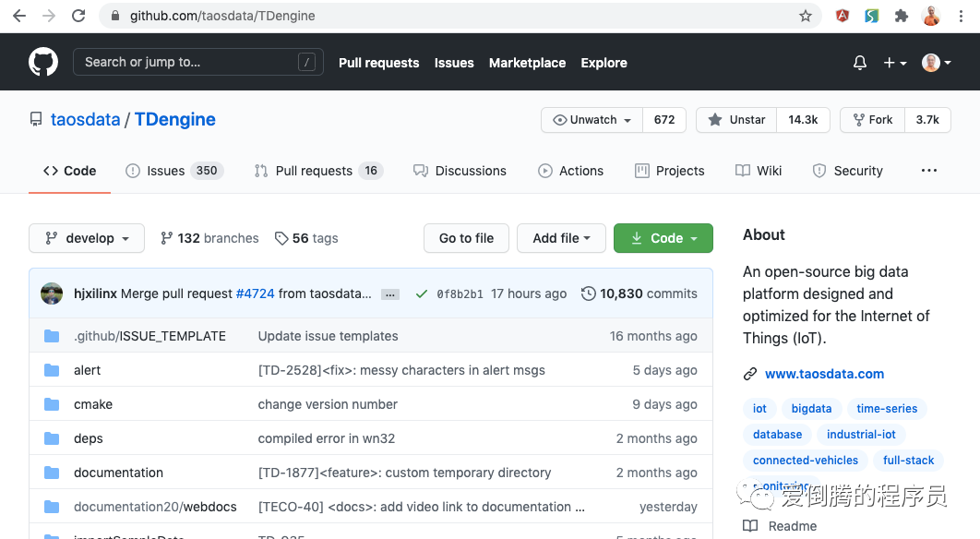Open pull request #4724
Screen dimensions: 980x539
(x=256, y=293)
